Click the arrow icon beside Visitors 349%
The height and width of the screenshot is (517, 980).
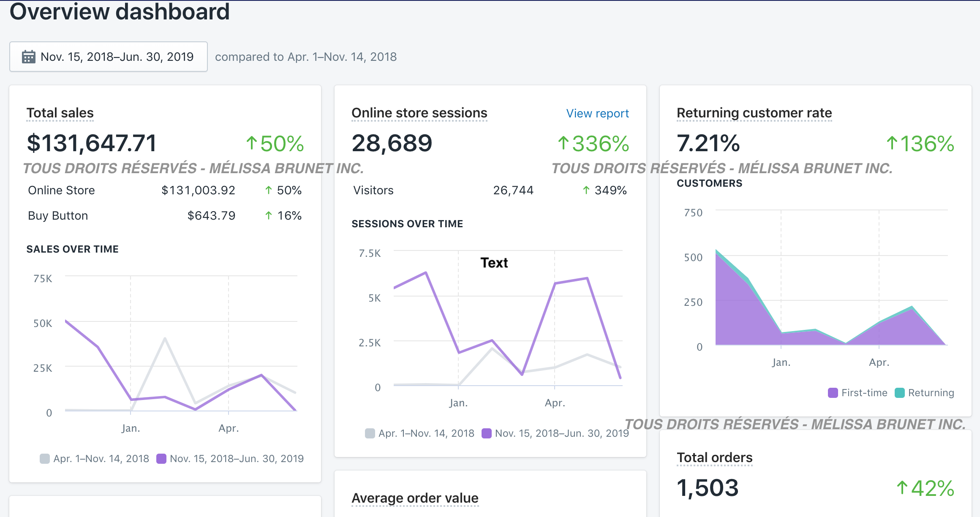pos(586,190)
